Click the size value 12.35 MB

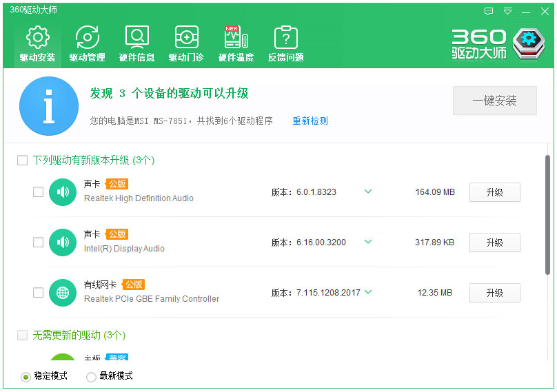coord(435,293)
